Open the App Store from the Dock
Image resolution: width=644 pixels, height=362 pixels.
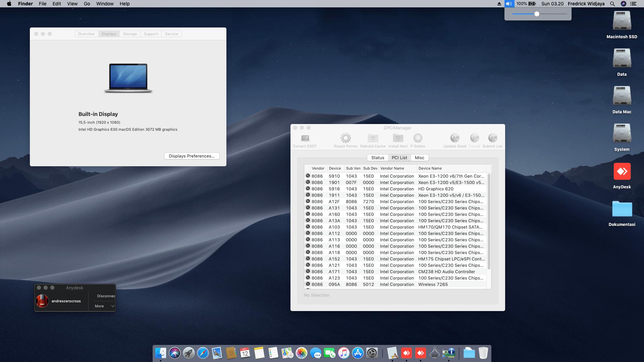[x=358, y=353]
